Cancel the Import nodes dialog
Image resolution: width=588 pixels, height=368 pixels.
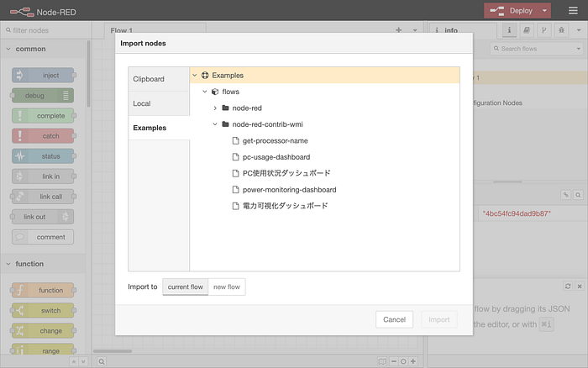point(394,319)
